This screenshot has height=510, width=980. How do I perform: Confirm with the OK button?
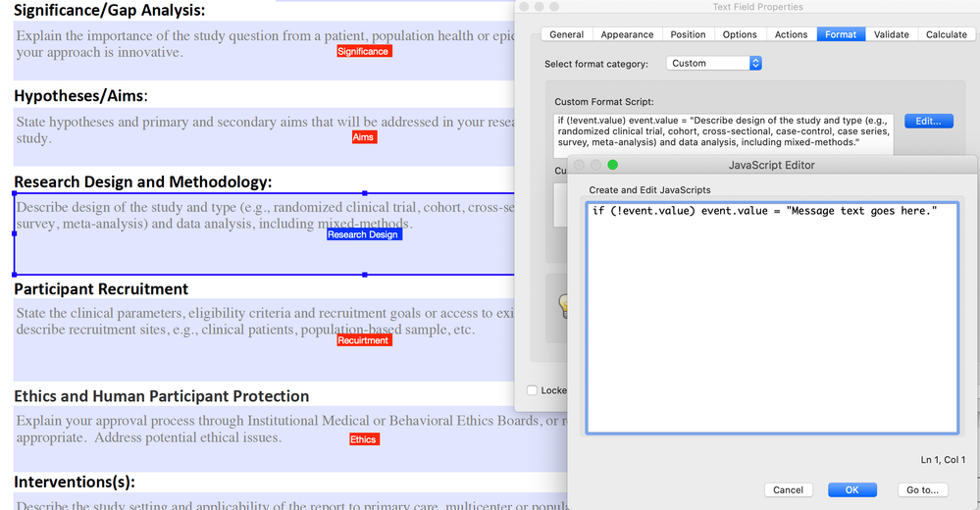tap(851, 490)
